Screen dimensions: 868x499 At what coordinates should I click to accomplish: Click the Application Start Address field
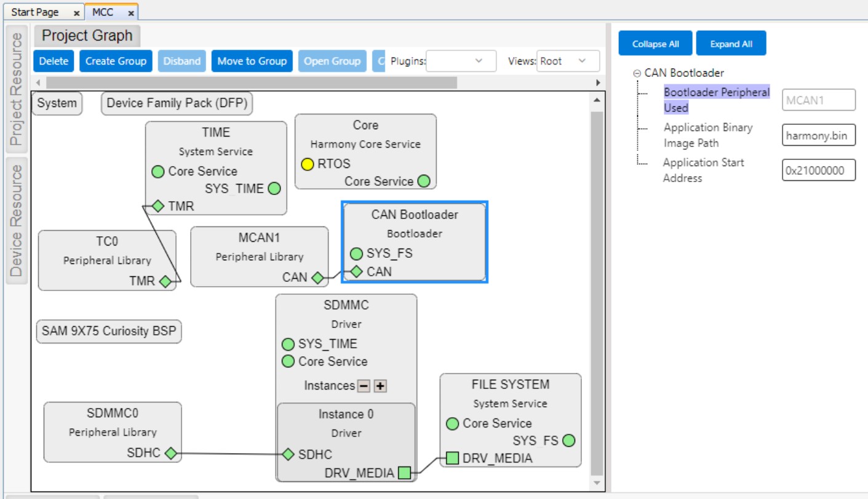(818, 170)
